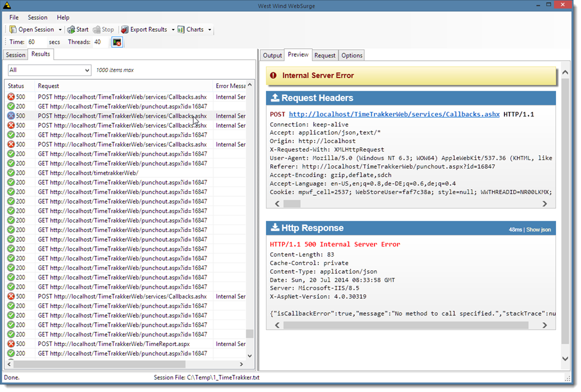Screen dimensions: 581x392
Task: Click the Charts icon
Action: [181, 29]
